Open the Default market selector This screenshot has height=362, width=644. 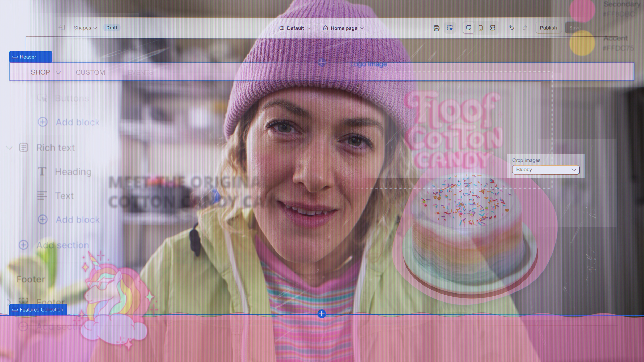295,28
